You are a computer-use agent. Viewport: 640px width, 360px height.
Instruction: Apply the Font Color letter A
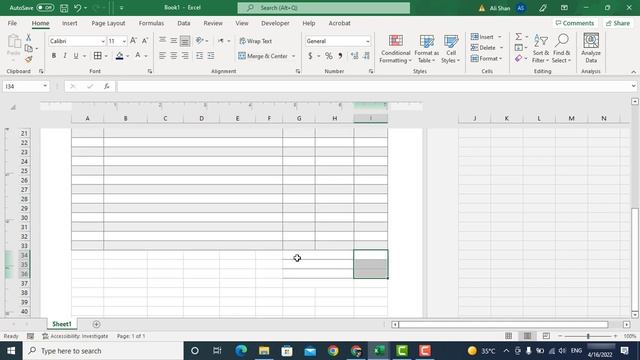point(138,56)
